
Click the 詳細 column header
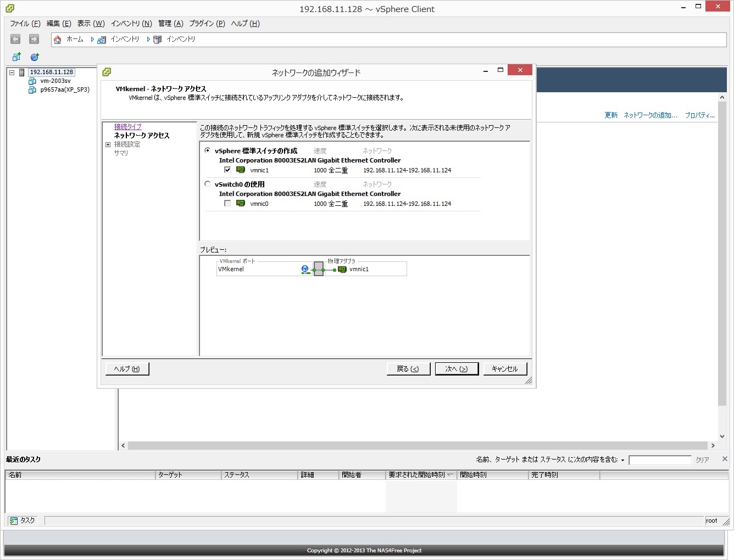(319, 475)
